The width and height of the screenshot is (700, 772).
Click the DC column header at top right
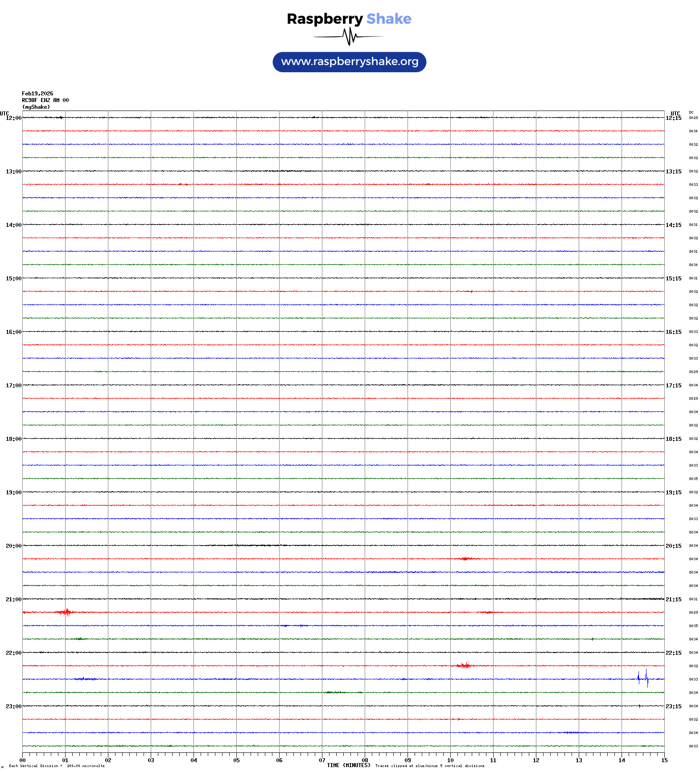point(691,112)
